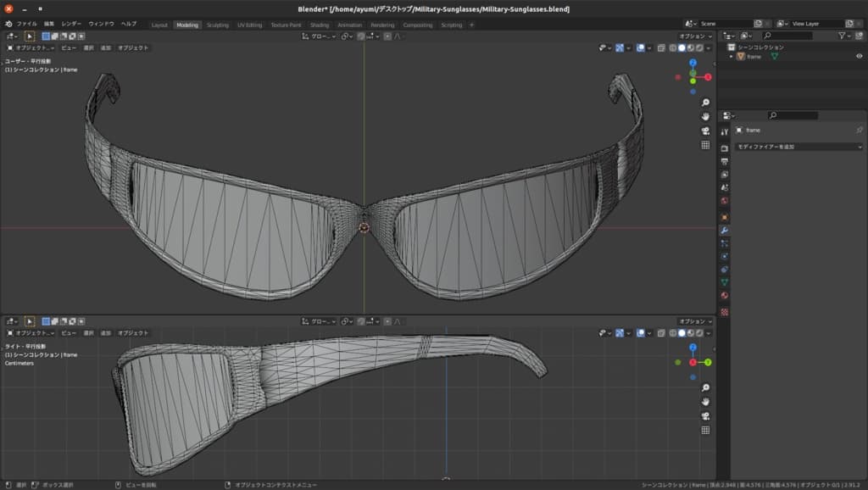The image size is (868, 490).
Task: Toggle X-ray mode in top viewport header
Action: pos(660,48)
